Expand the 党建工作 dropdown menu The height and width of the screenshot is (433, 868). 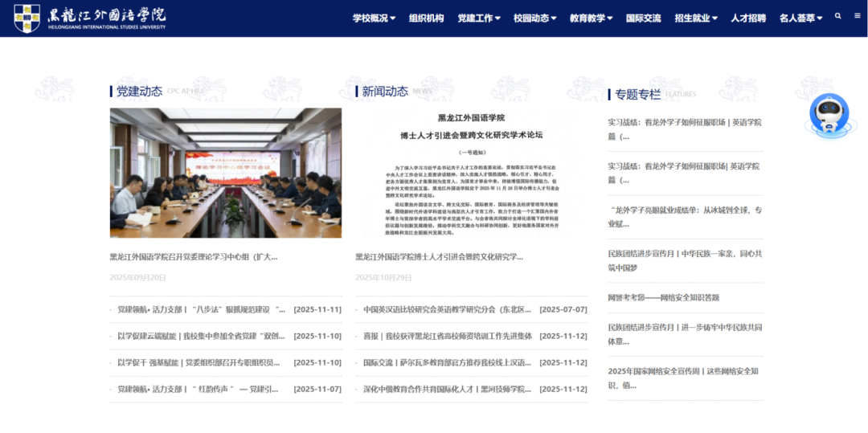479,18
